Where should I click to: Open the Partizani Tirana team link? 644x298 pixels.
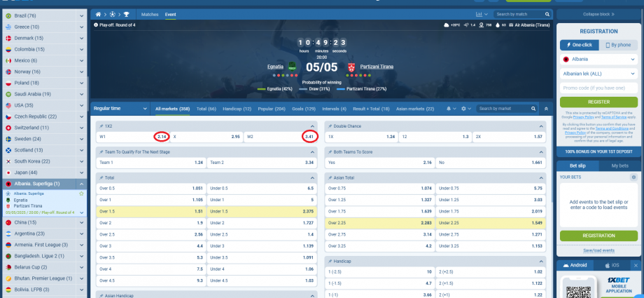377,67
